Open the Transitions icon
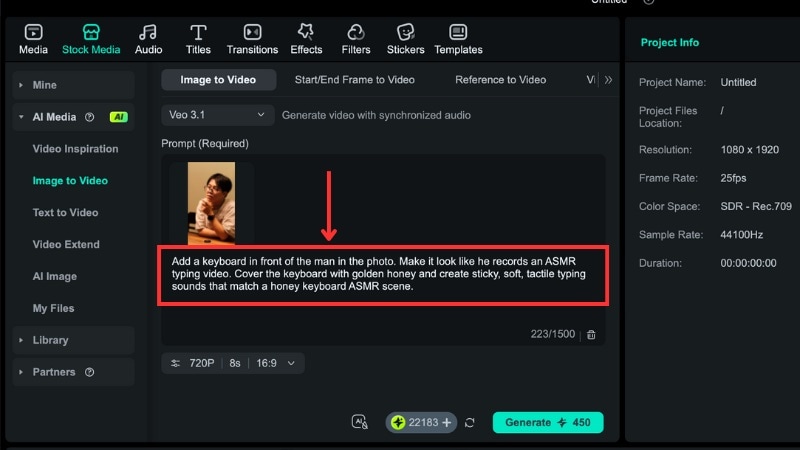Viewport: 800px width, 450px height. tap(252, 32)
